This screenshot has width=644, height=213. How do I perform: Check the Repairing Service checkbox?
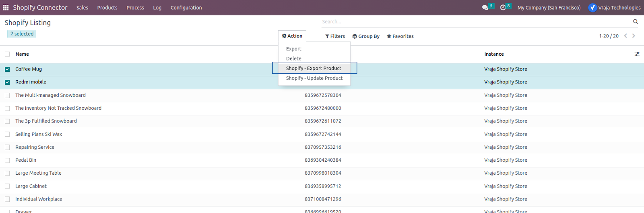coord(7,148)
